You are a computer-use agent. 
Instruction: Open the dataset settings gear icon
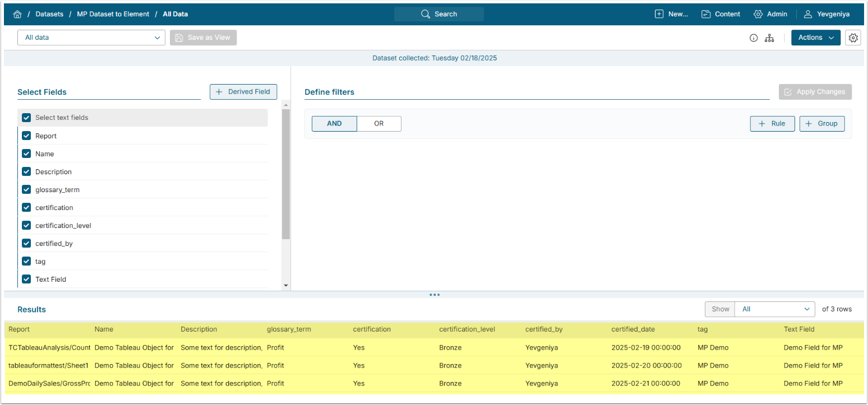pos(853,38)
